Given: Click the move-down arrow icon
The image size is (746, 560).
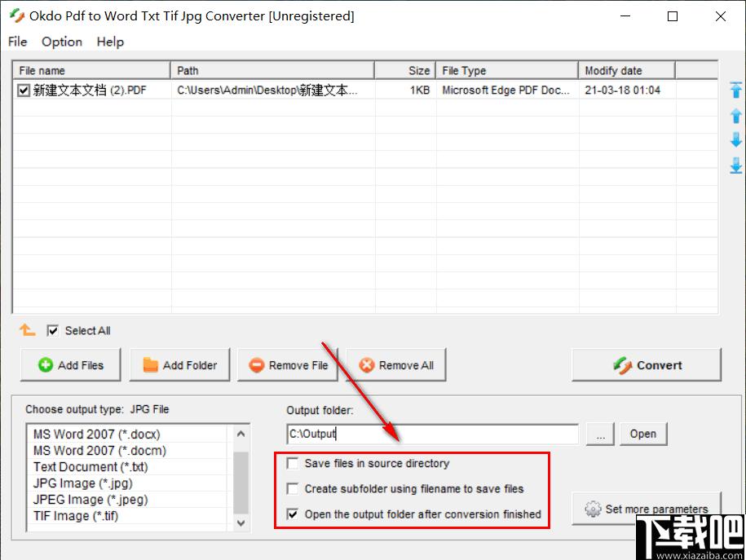Looking at the screenshot, I should click(735, 140).
